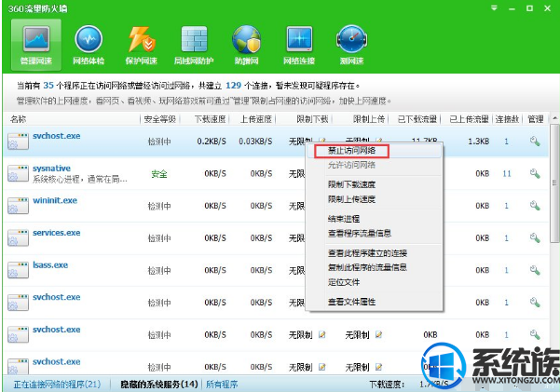Open the sysnative process name link
Image resolution: width=560 pixels, height=392 pixels.
tap(51, 169)
